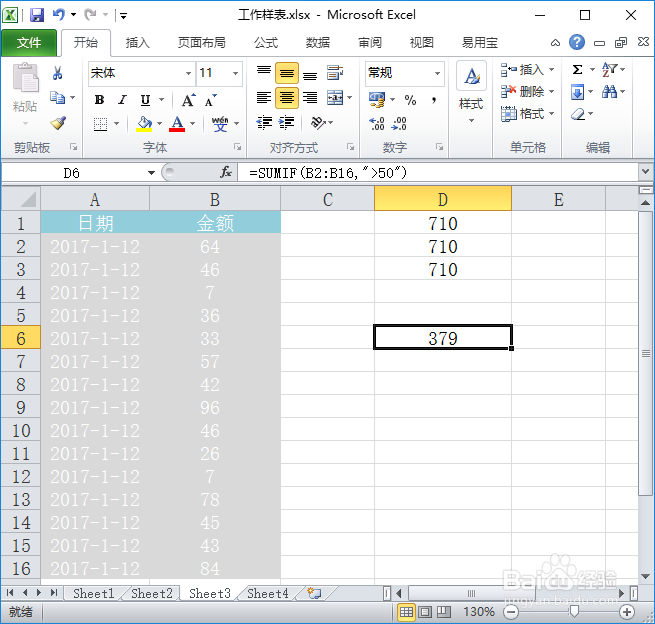The height and width of the screenshot is (624, 655).
Task: Toggle Align Text Left
Action: [x=264, y=98]
